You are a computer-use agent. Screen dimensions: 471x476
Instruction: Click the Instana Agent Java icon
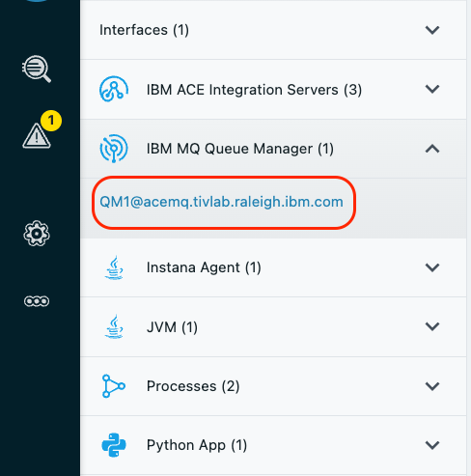[114, 267]
